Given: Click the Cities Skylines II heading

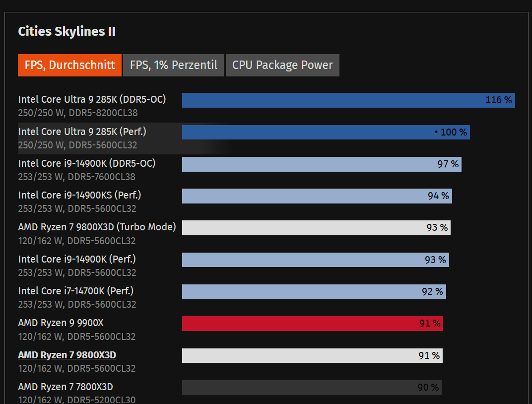Looking at the screenshot, I should 67,31.
